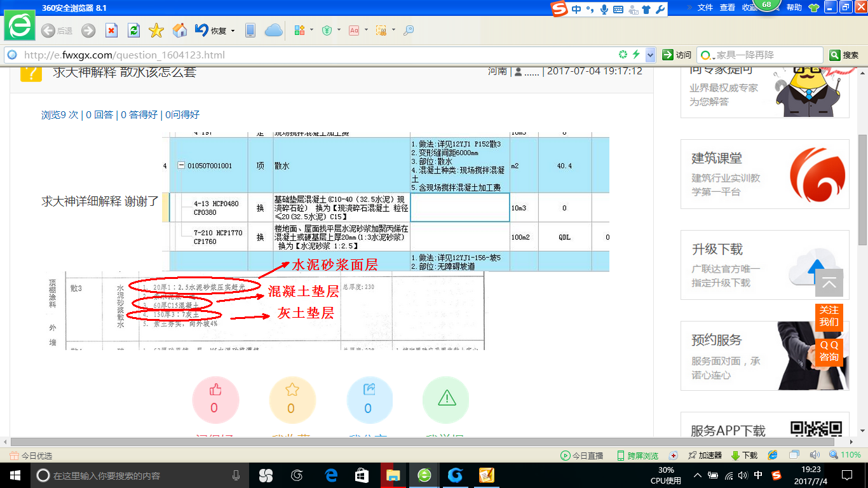Image resolution: width=868 pixels, height=488 pixels.
Task: Click the 360 browser logo
Action: point(20,25)
